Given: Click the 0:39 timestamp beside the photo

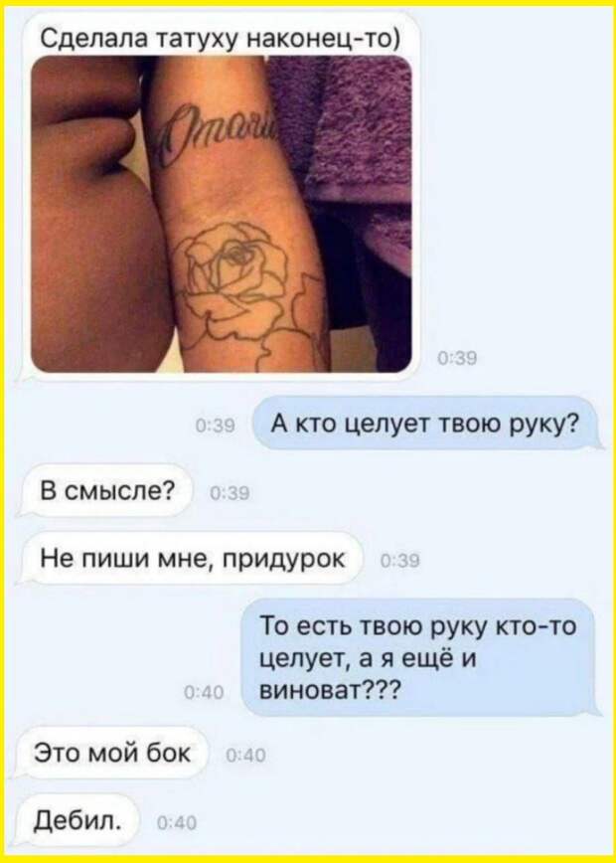Looking at the screenshot, I should click(x=456, y=358).
